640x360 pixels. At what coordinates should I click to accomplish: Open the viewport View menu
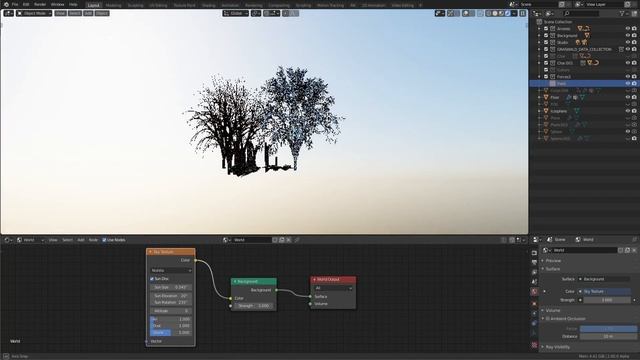[x=60, y=13]
